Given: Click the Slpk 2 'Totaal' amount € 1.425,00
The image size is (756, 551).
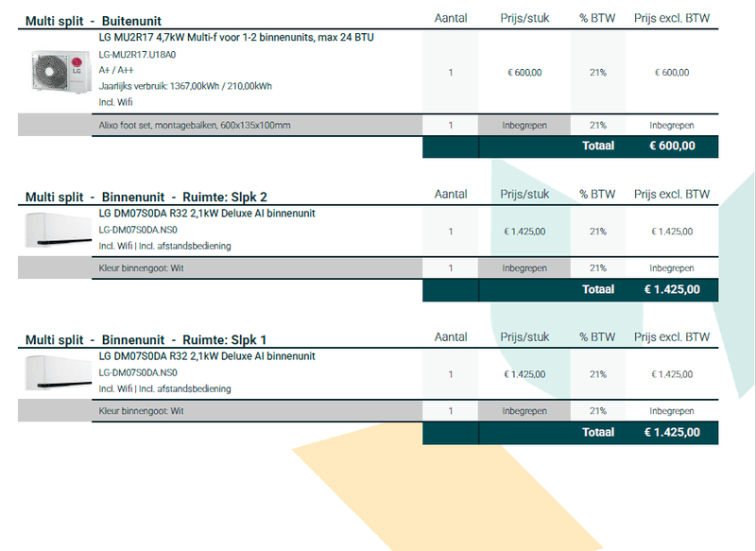Looking at the screenshot, I should tap(672, 289).
